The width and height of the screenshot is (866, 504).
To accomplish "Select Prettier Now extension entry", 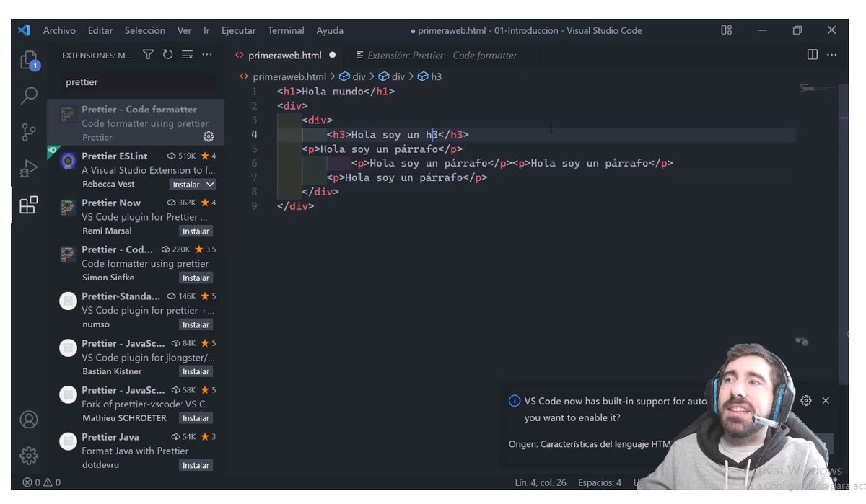I will [136, 216].
